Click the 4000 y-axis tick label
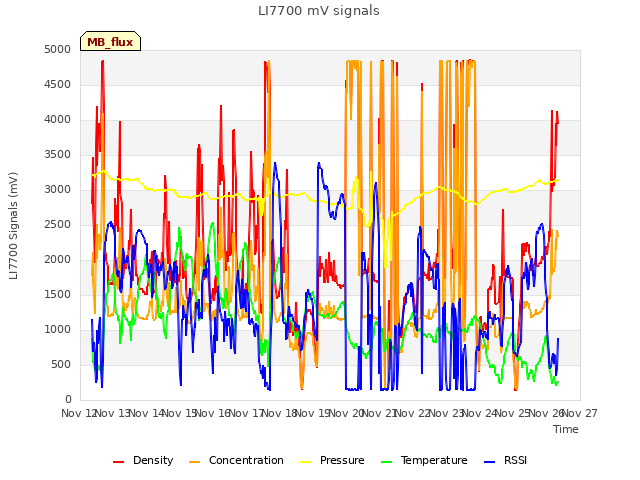This screenshot has width=640, height=480. [58, 120]
